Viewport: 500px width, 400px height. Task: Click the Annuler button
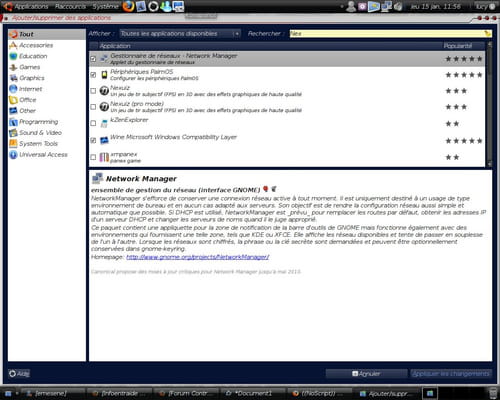point(366,374)
